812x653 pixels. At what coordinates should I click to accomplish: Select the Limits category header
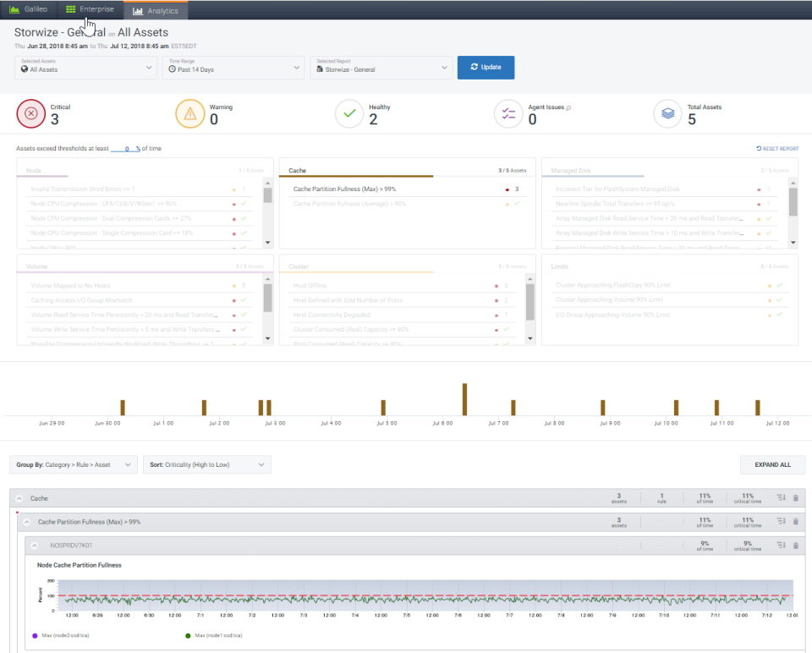pyautogui.click(x=670, y=266)
